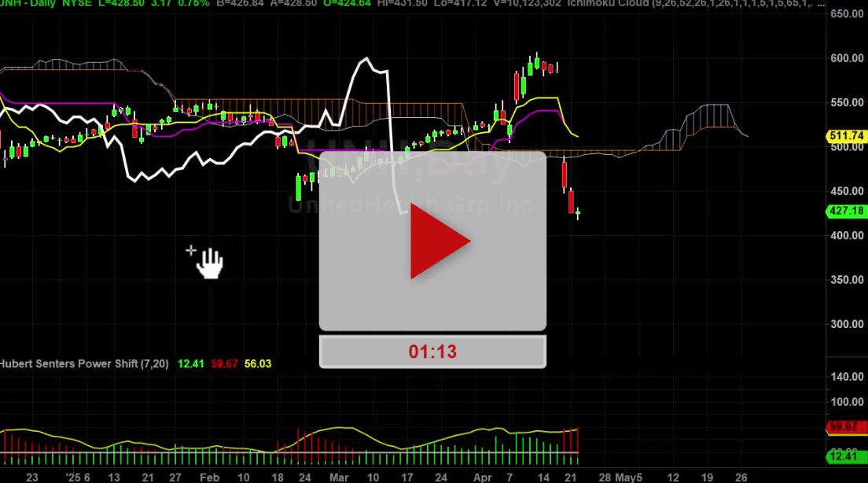Click the yellow 56.03 Power Shift reading
Viewport: 868px width, 483px height.
[258, 364]
